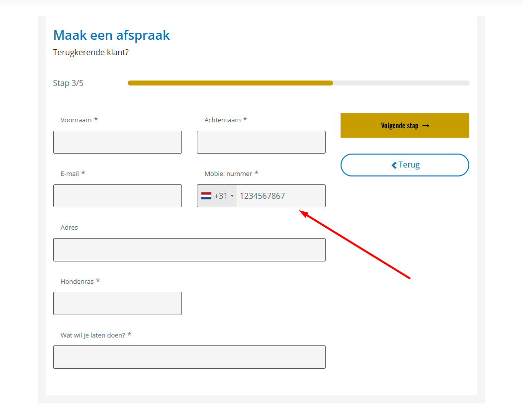Focus the Achternaam input field
The width and height of the screenshot is (523, 420).
(261, 142)
